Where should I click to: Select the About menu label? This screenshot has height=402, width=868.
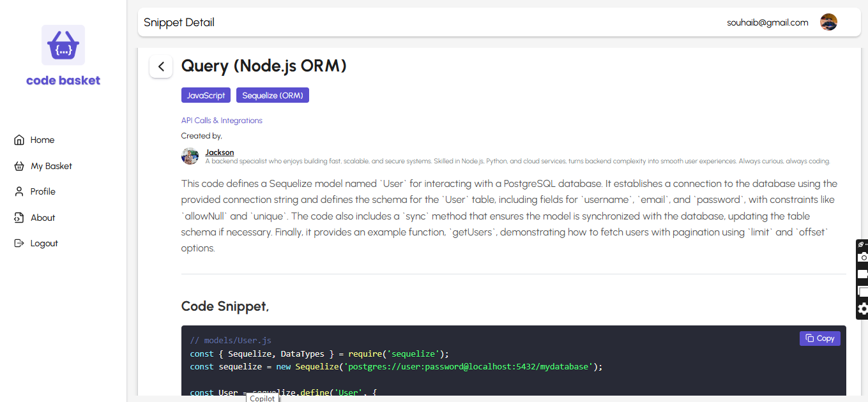pos(43,218)
